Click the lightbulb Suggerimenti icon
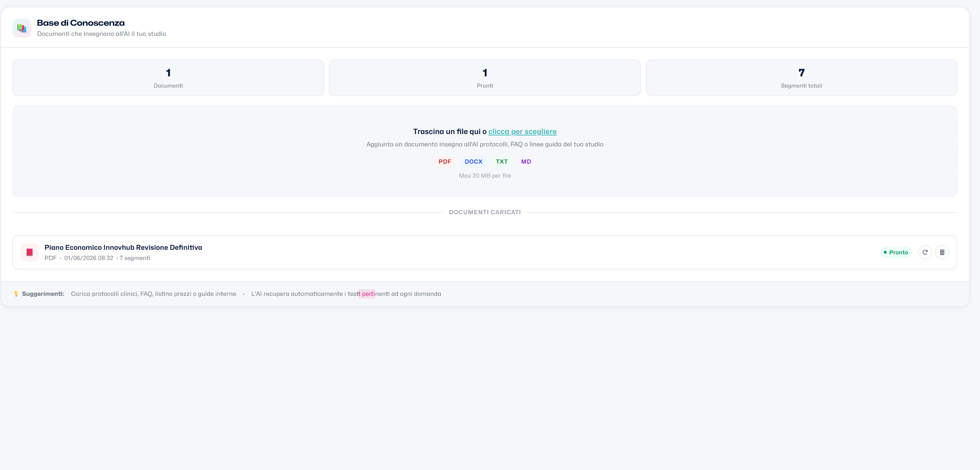This screenshot has width=980, height=470. (16, 294)
